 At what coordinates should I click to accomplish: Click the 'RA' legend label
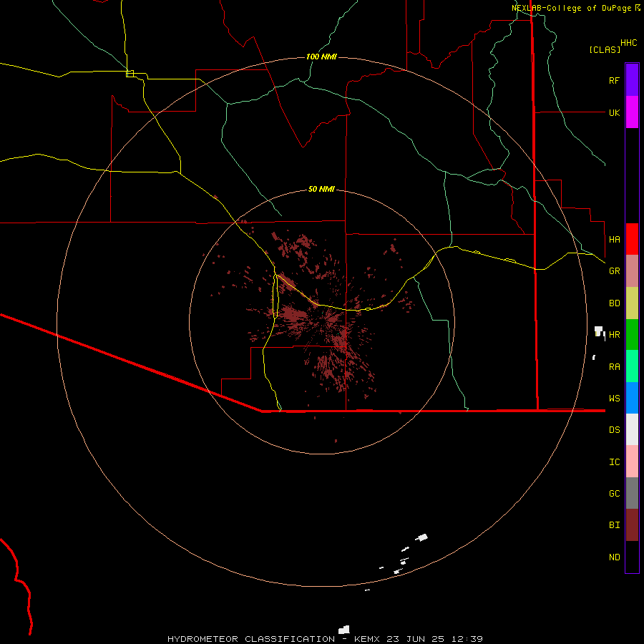[614, 367]
